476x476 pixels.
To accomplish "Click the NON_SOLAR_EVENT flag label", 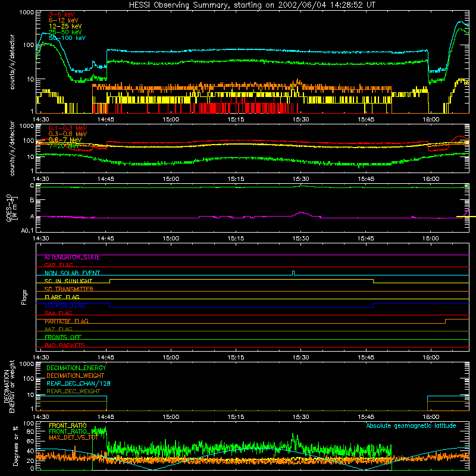I will point(72,273).
